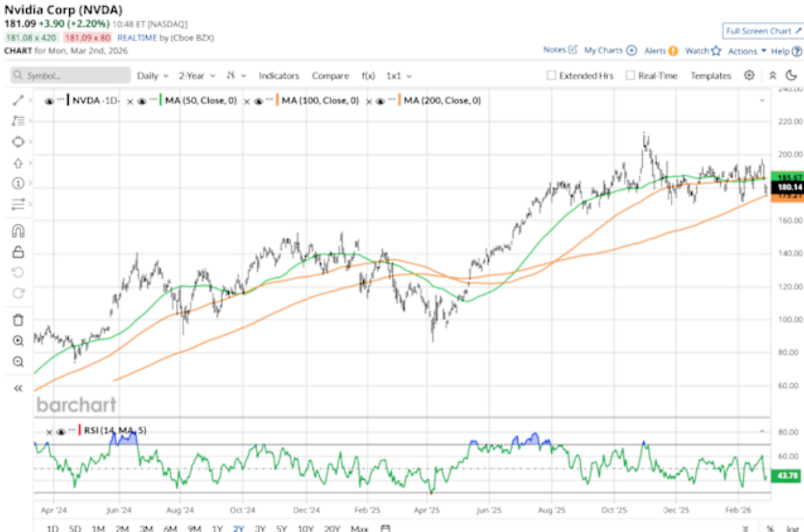Toggle log scale on the price axis

point(792,528)
